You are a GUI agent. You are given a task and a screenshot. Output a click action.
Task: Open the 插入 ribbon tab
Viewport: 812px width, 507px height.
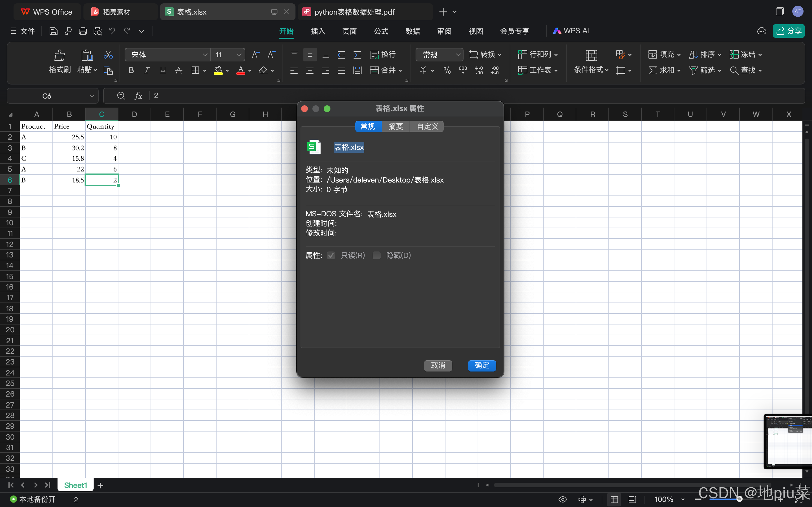(318, 31)
